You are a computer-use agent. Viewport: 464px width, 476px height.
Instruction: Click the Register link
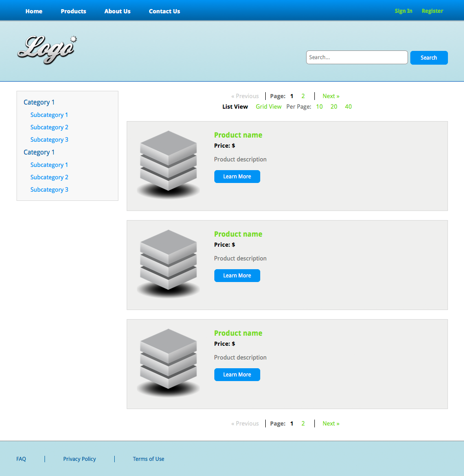[432, 11]
